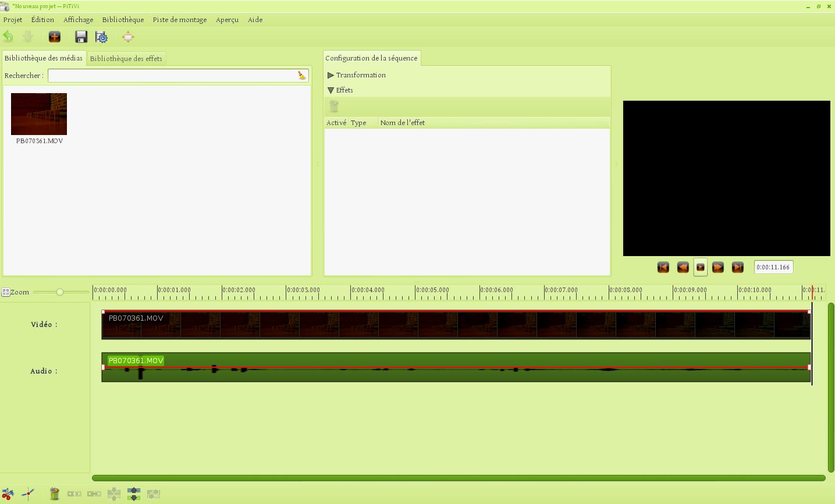The width and height of the screenshot is (835, 504).
Task: Click the timeline Zoom slider handle
Action: click(x=59, y=292)
